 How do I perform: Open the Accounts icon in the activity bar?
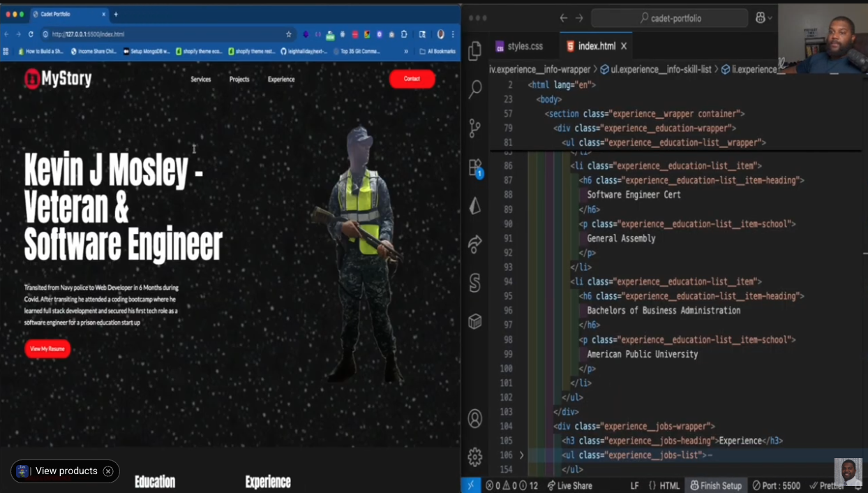click(x=475, y=418)
